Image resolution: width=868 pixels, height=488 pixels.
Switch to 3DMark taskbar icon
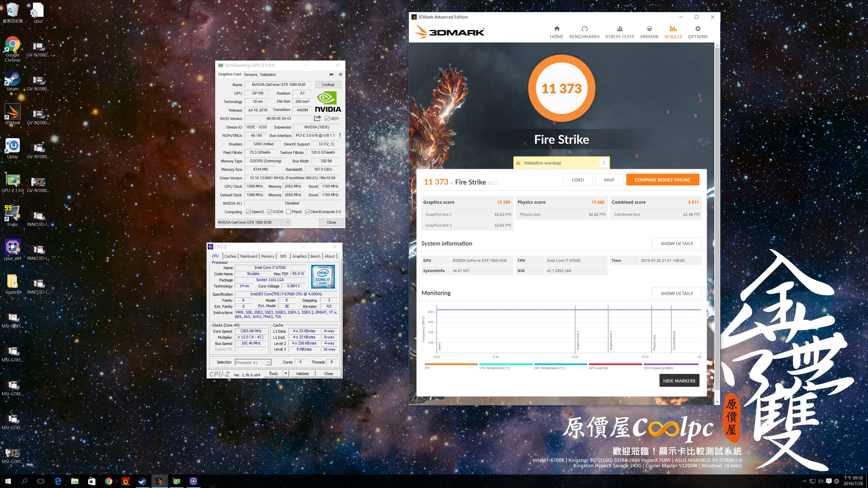(x=159, y=481)
